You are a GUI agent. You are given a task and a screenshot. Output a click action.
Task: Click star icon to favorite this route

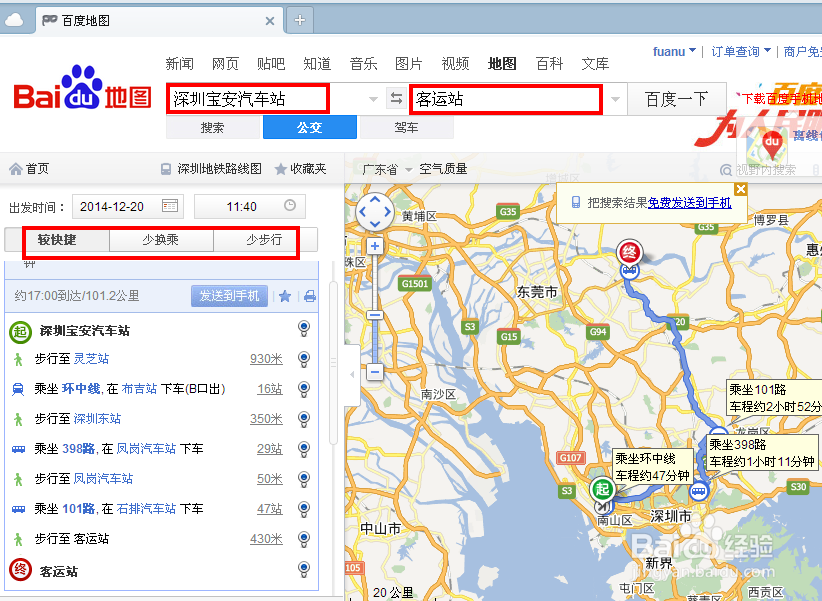(x=285, y=296)
